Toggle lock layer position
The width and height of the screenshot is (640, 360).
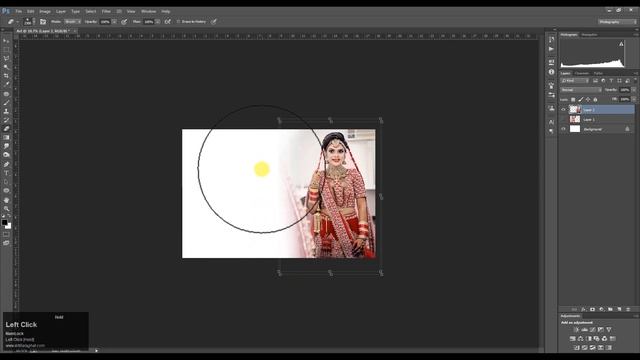point(588,100)
